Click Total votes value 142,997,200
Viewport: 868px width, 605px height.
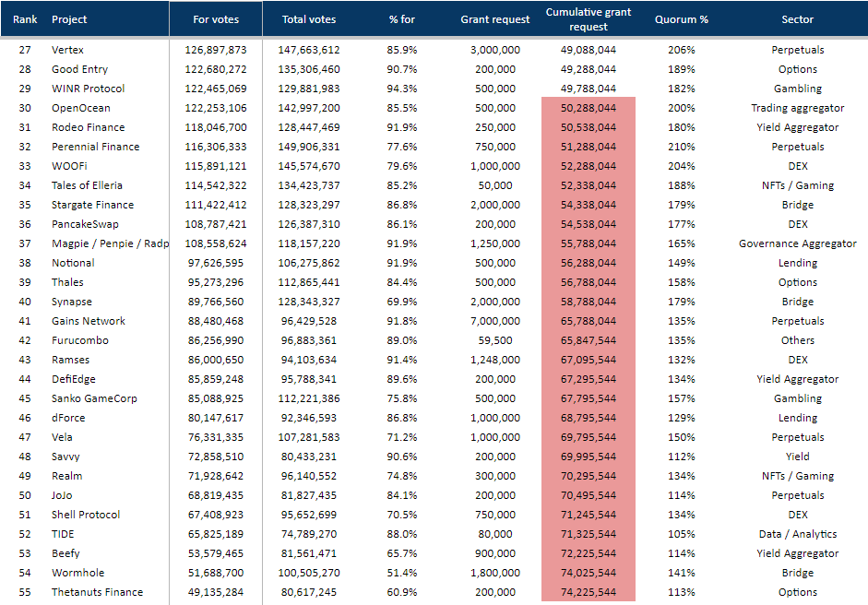click(x=309, y=108)
